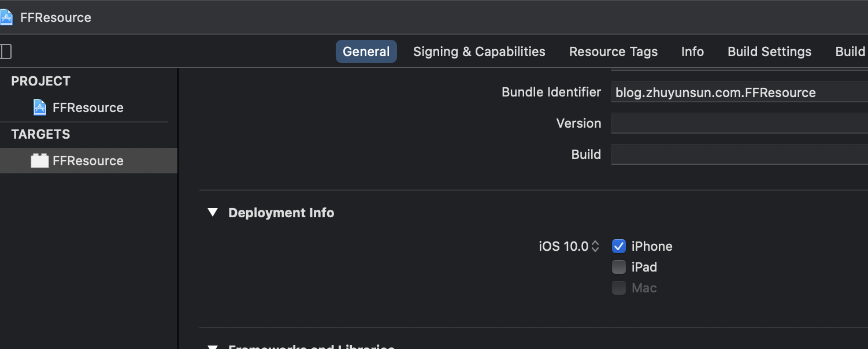Click the blueprint icon of the FFResource project
The height and width of the screenshot is (349, 868).
(40, 107)
